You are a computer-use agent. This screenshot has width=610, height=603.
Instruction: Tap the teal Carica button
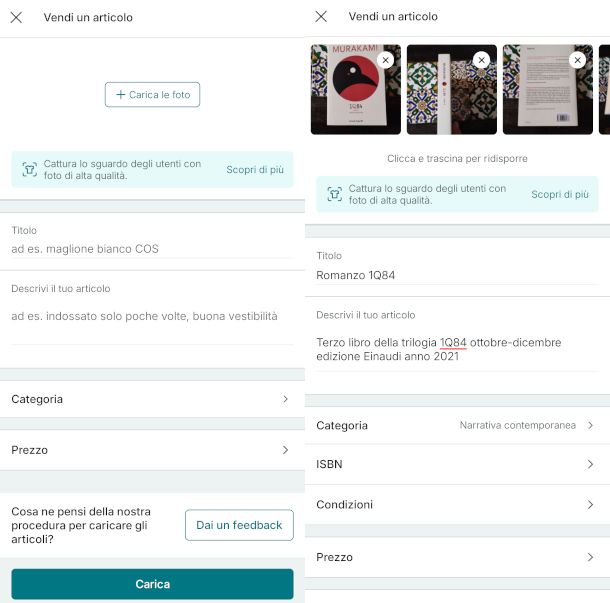(x=152, y=584)
